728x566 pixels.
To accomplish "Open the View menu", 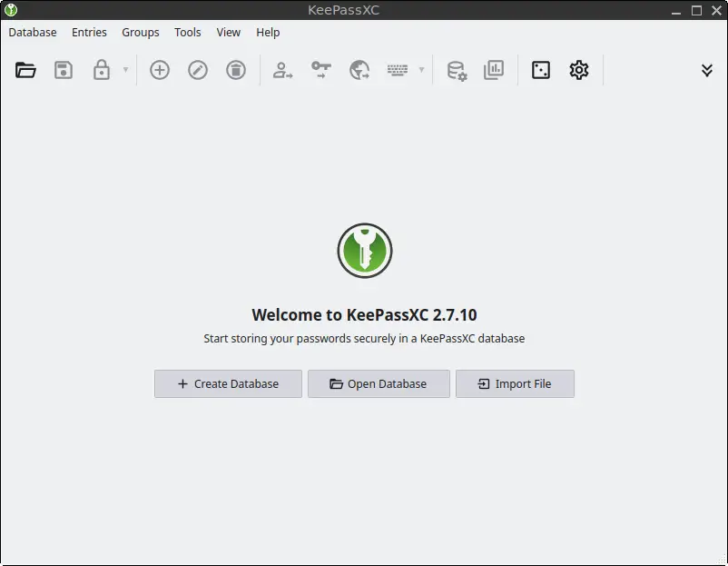I will click(x=229, y=32).
